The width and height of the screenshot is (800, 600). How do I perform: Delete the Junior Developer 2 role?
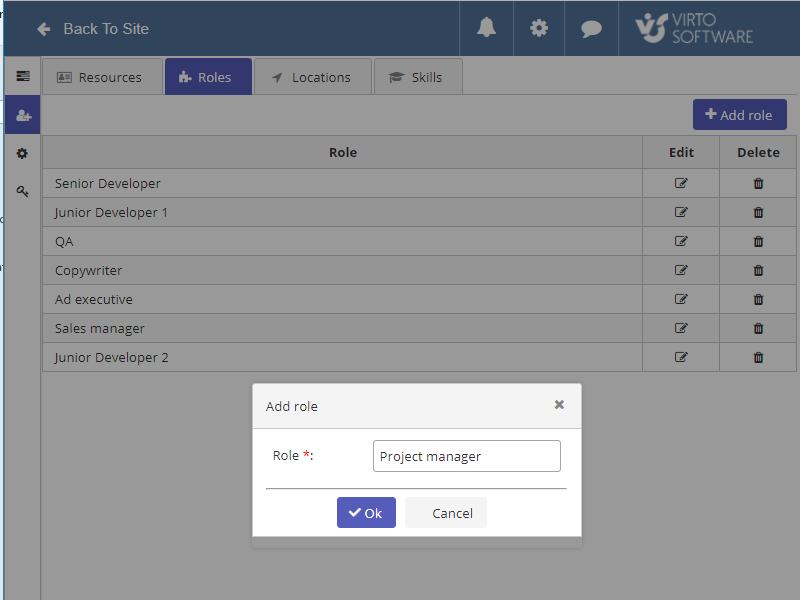(x=758, y=357)
